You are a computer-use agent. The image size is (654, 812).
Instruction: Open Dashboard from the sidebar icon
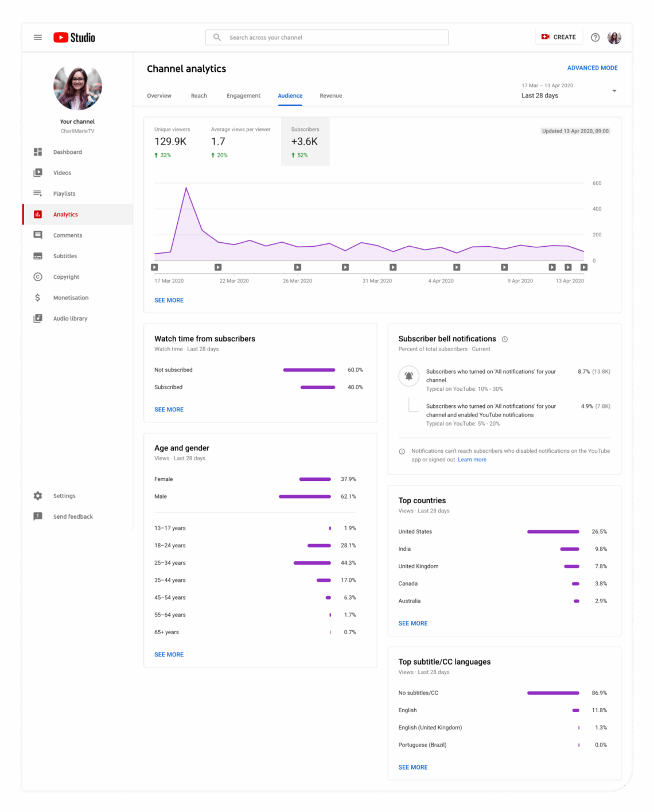pos(37,151)
